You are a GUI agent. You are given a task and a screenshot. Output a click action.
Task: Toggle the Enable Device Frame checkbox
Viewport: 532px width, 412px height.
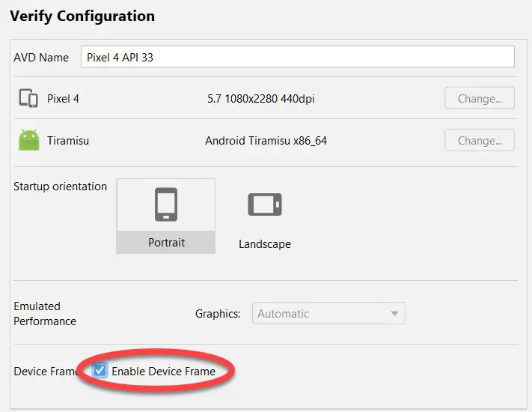pyautogui.click(x=100, y=370)
